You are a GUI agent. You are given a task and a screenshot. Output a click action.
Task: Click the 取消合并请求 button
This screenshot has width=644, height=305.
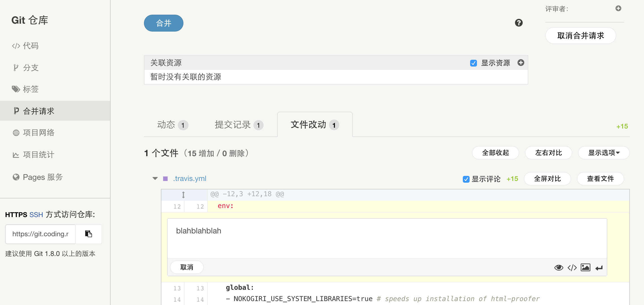(581, 36)
